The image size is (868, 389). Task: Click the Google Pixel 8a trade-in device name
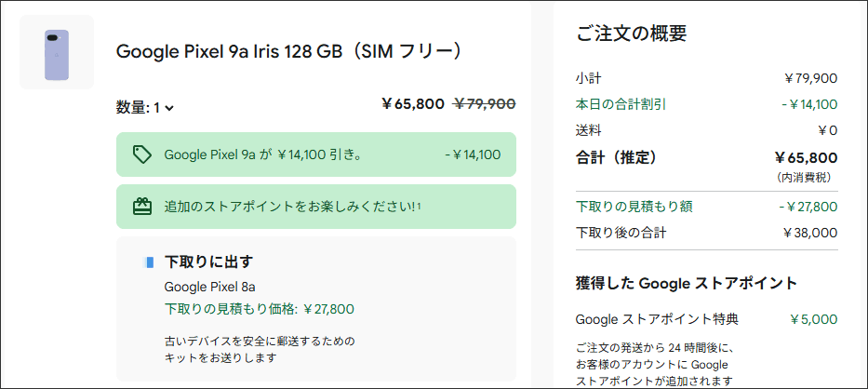tap(209, 287)
